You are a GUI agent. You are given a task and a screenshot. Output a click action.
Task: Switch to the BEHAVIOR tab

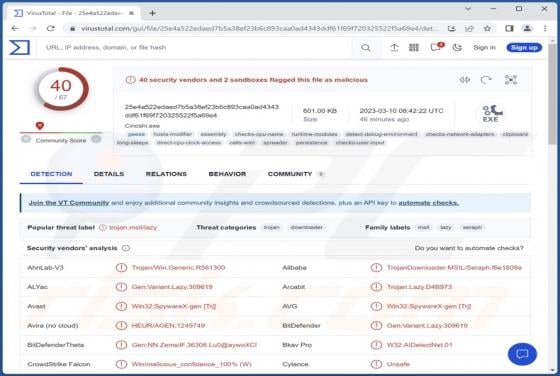[227, 174]
